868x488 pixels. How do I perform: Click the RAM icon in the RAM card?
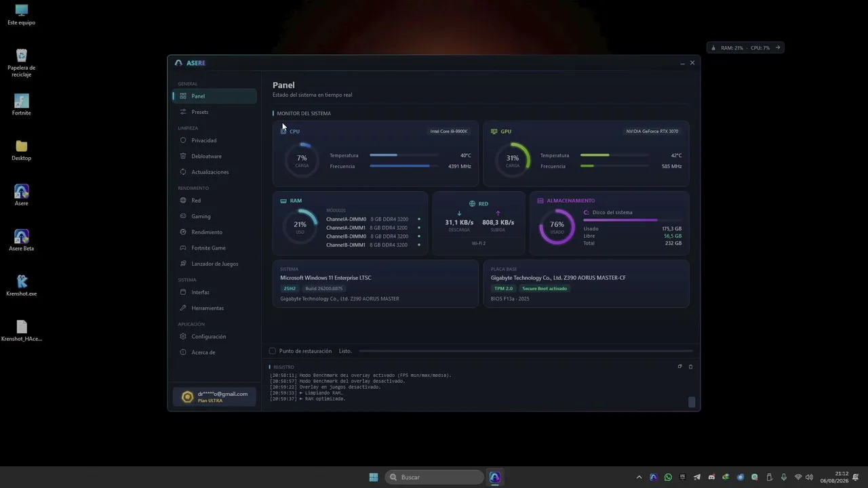point(283,201)
